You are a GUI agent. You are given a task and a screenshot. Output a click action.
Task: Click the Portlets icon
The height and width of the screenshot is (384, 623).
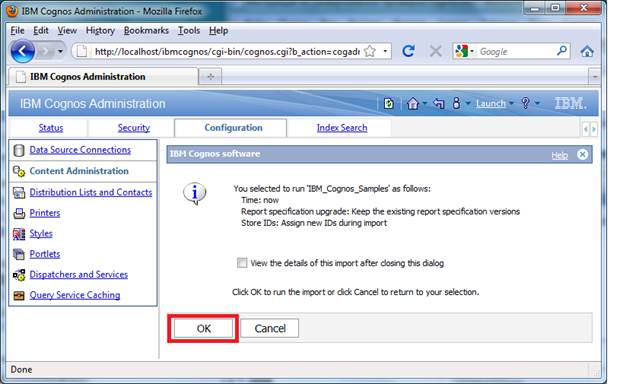tap(19, 254)
